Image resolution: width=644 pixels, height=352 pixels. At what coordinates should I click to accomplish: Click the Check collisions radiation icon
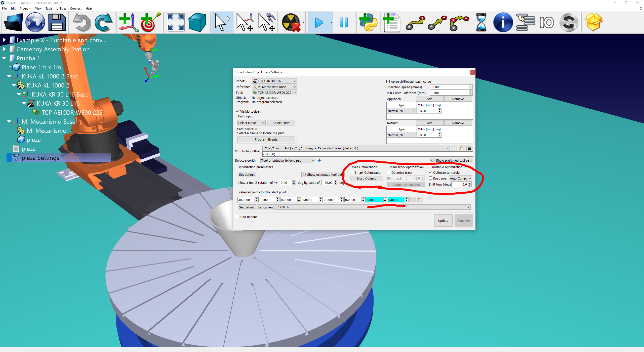[291, 23]
